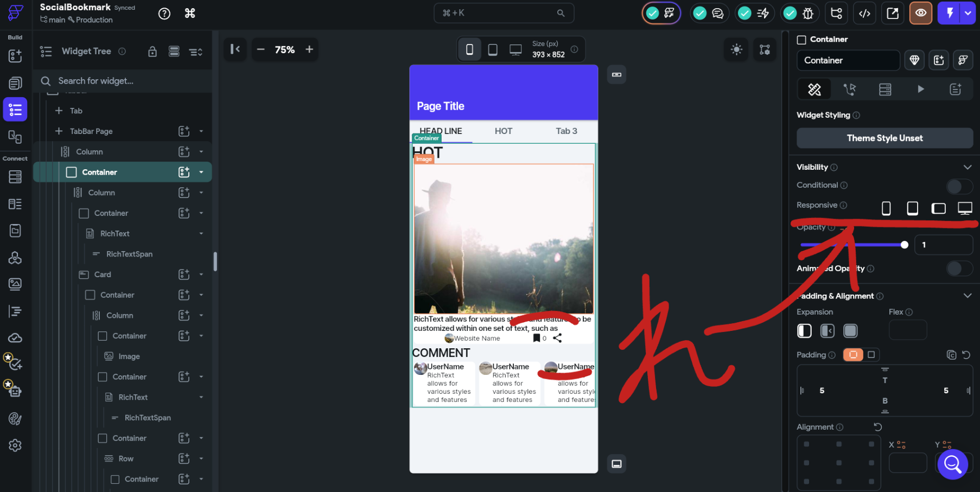Screen dimensions: 980x492
Task: Collapse the left panel arrow button
Action: coord(235,49)
